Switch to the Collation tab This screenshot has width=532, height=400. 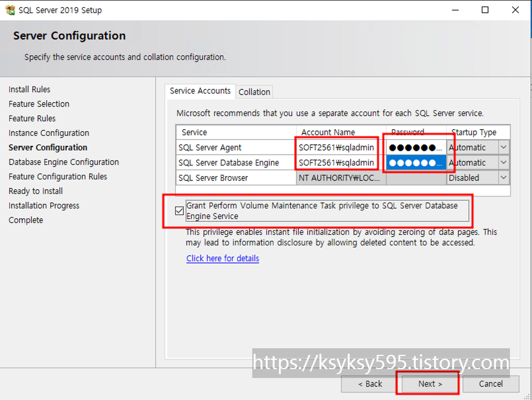pyautogui.click(x=254, y=92)
